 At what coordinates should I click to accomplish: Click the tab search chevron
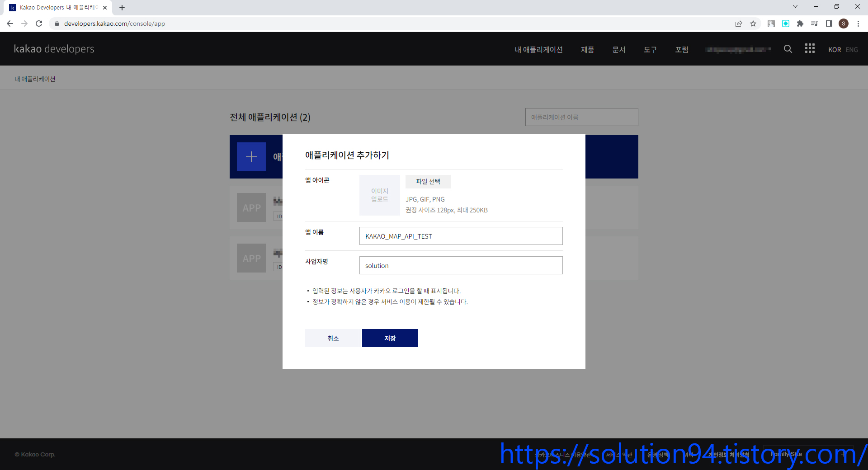pos(795,6)
